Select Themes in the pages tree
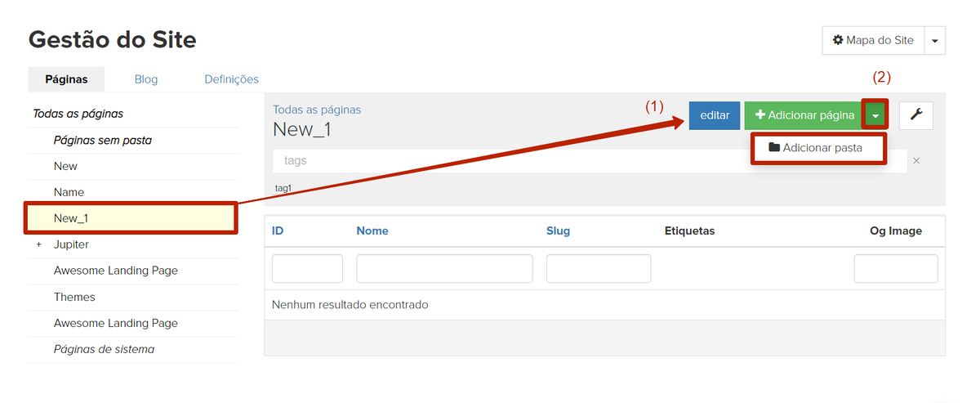 pyautogui.click(x=74, y=297)
